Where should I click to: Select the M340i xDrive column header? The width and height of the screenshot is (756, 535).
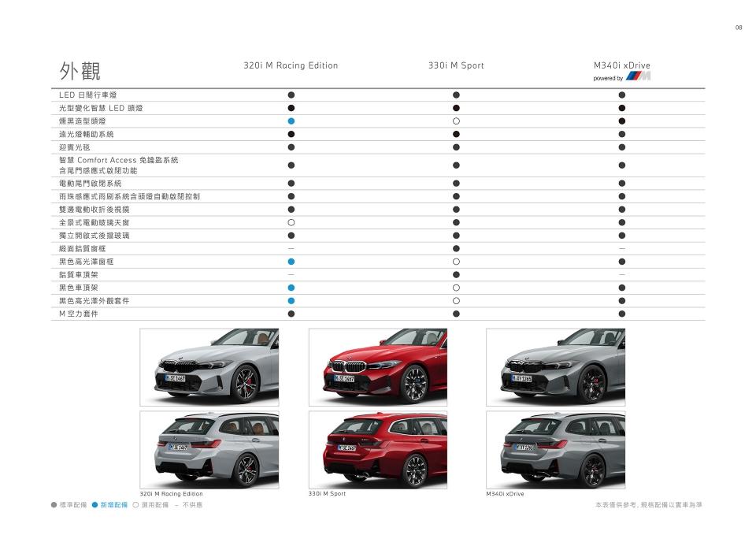pos(621,65)
